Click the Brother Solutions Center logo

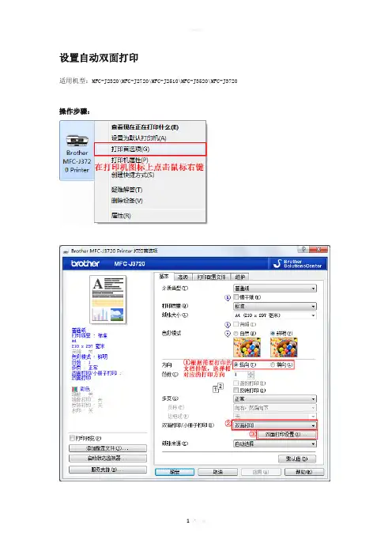[297, 264]
